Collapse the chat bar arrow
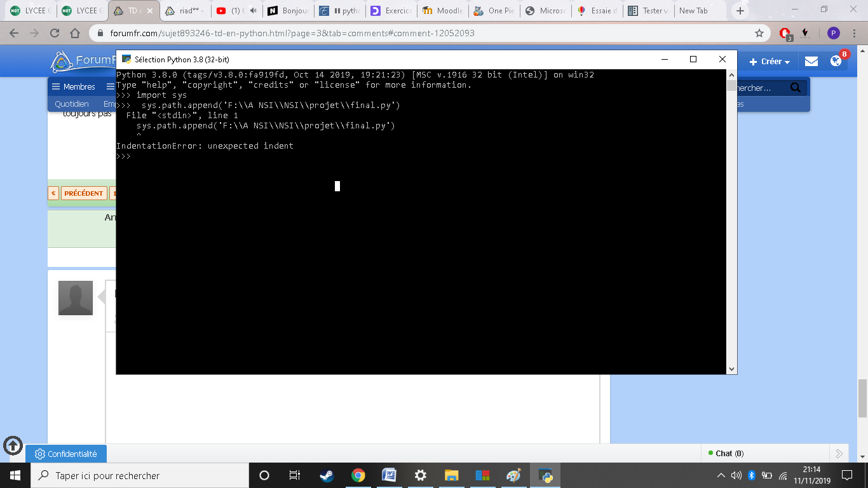This screenshot has height=488, width=868. (839, 453)
